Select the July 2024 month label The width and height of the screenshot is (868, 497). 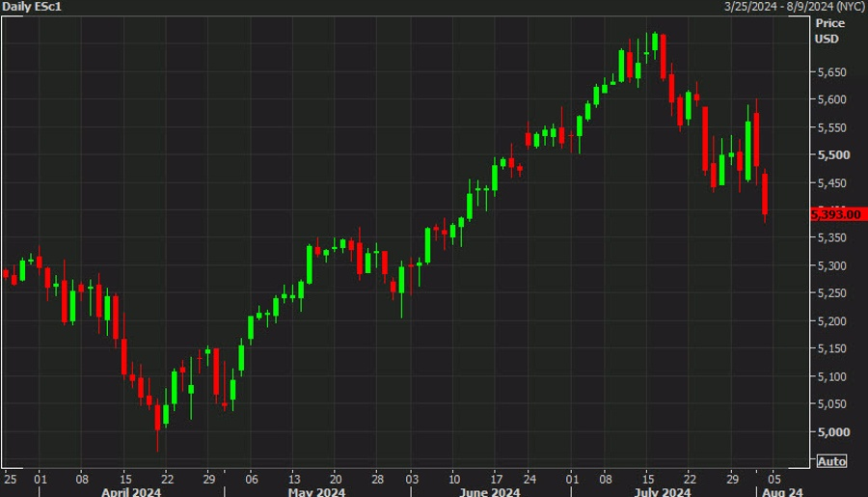pyautogui.click(x=662, y=491)
